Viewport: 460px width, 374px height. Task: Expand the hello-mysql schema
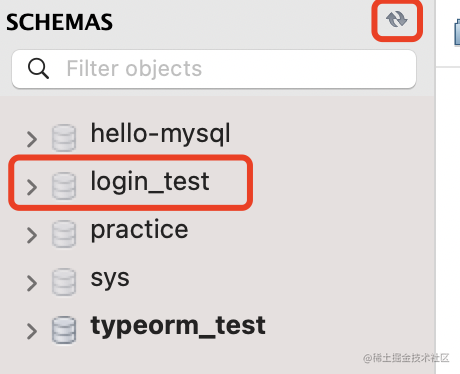click(32, 139)
